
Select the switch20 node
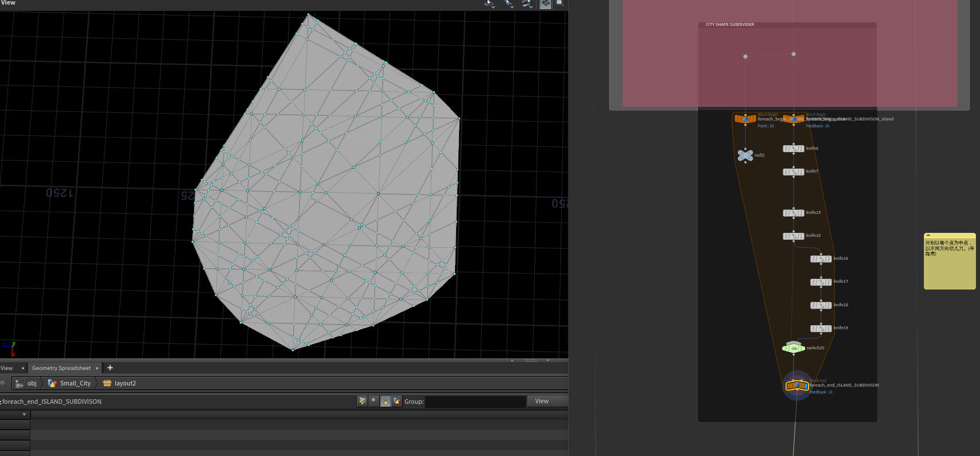pos(794,348)
